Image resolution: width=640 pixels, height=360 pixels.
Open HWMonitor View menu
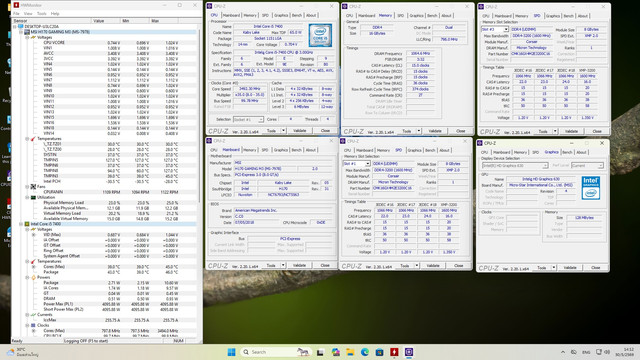[x=28, y=13]
